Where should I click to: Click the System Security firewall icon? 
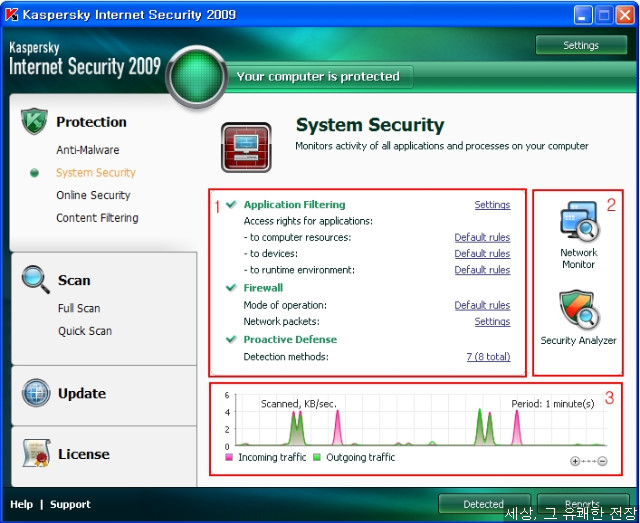246,147
